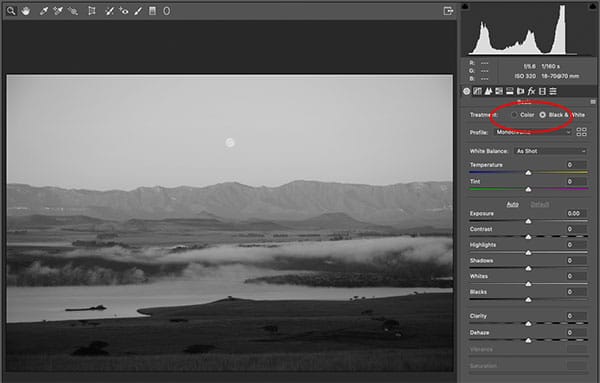The height and width of the screenshot is (383, 600).
Task: Select the Black & White treatment radio button
Action: pyautogui.click(x=543, y=115)
